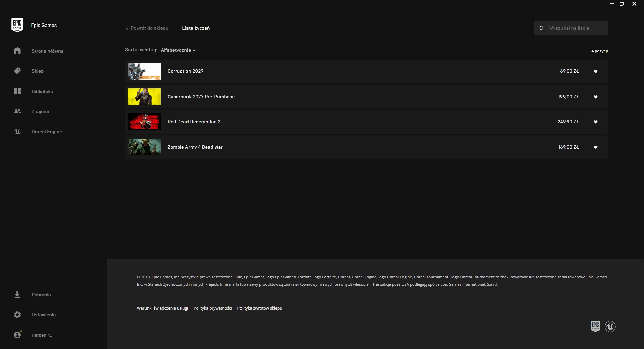Click the 249,90 ZŁ price
644x349 pixels.
coord(568,122)
